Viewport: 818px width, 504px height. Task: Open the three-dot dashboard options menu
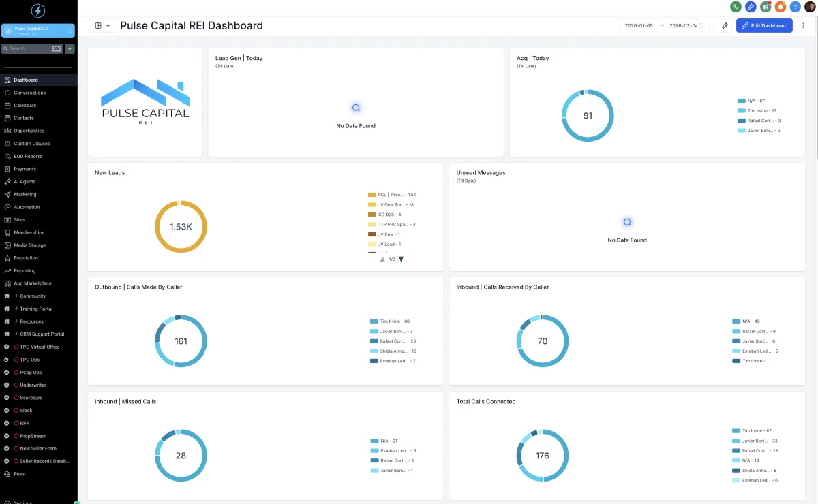coord(803,25)
